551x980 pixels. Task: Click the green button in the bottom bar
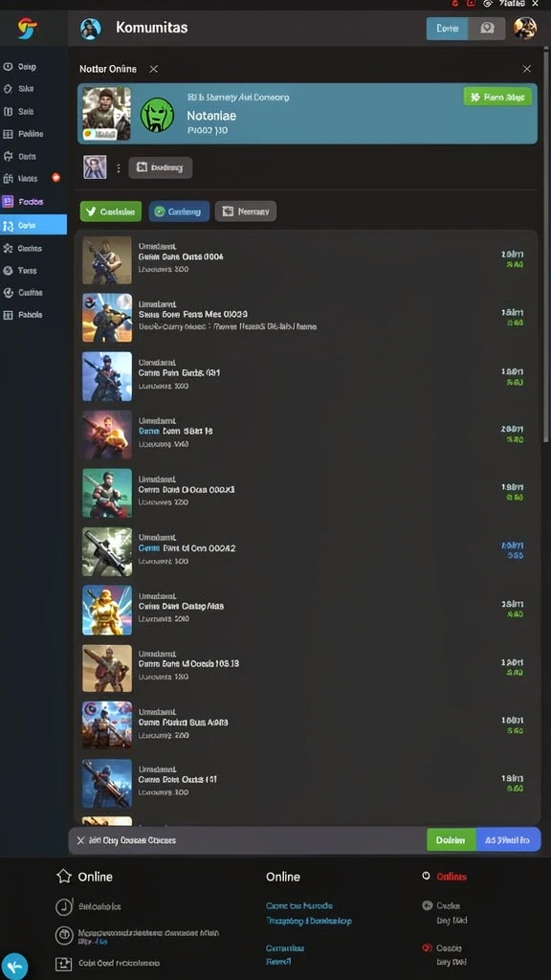(452, 840)
